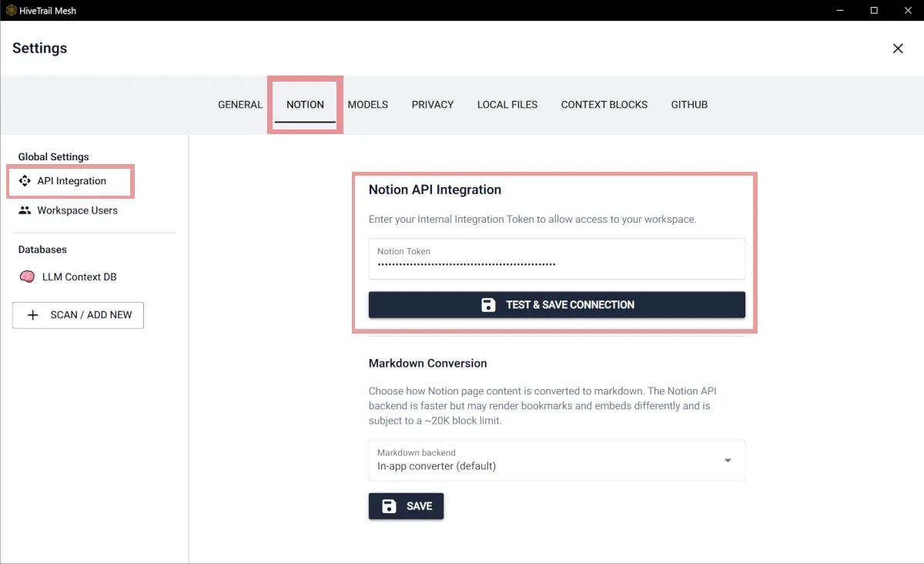This screenshot has height=564, width=924.
Task: Switch to the GITHUB tab
Action: tap(689, 105)
